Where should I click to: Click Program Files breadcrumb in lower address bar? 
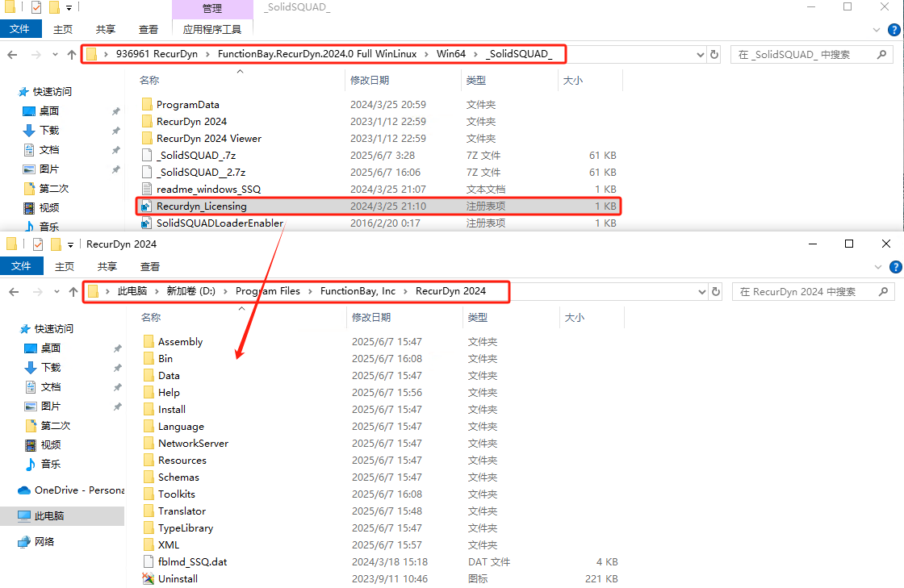(267, 291)
